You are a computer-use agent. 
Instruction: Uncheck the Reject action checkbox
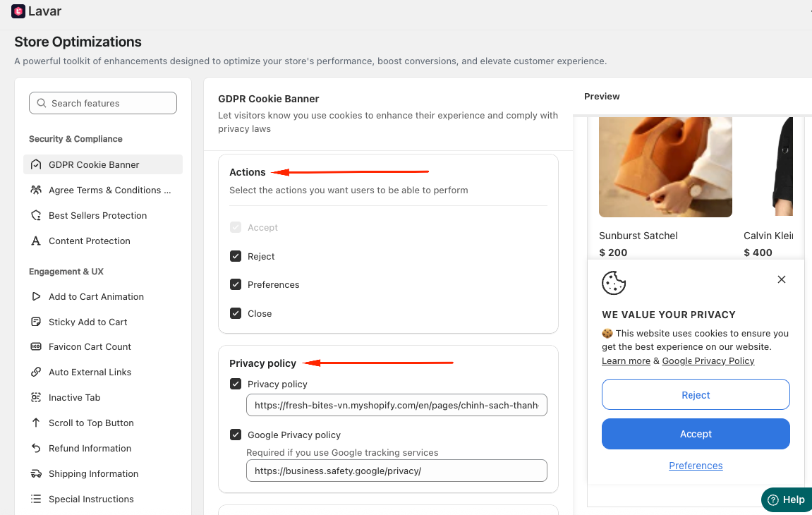coord(236,256)
